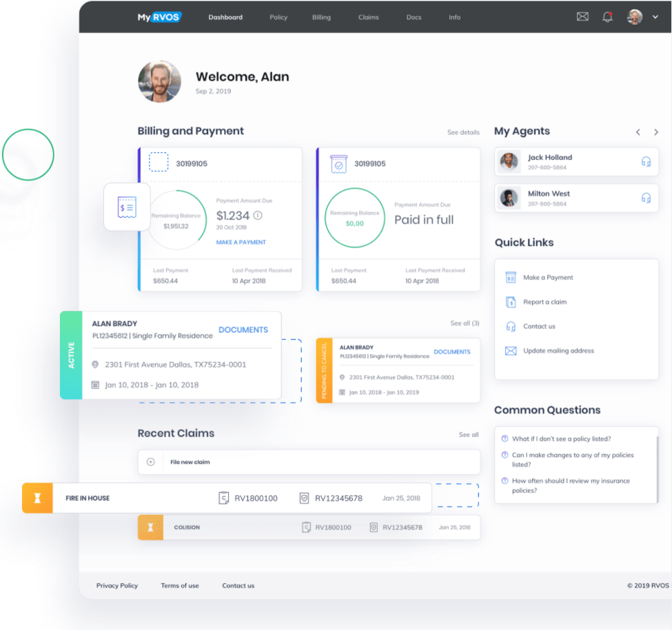Screen dimensions: 672x630
Task: Click headset icon next to Jack Holland
Action: pos(646,162)
